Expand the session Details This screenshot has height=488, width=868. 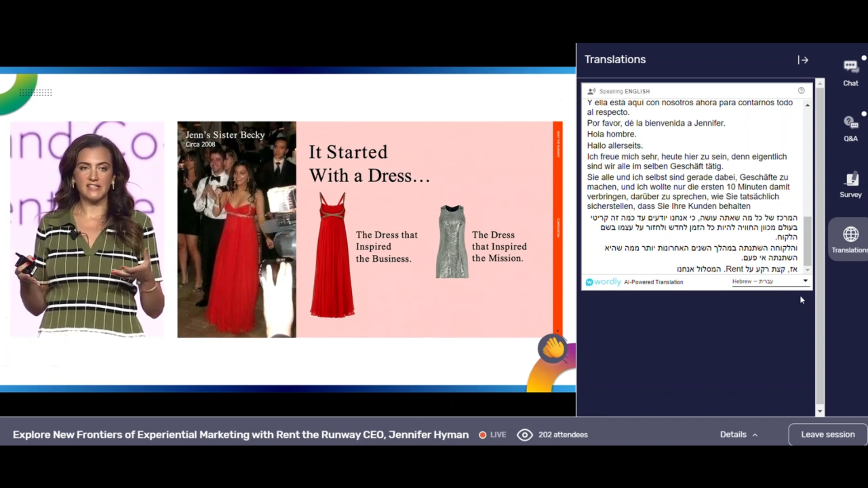coord(739,435)
